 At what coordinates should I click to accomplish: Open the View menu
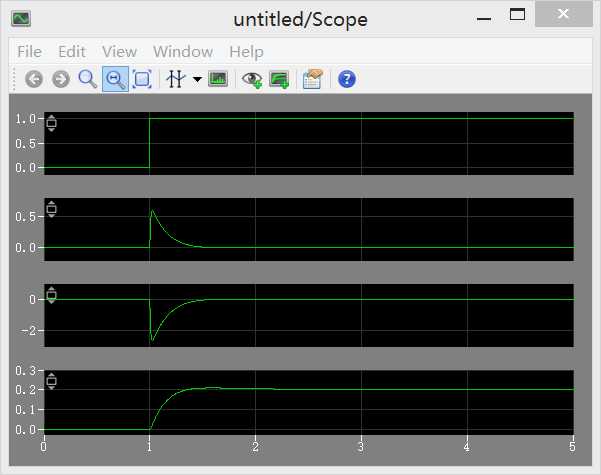pyautogui.click(x=119, y=52)
